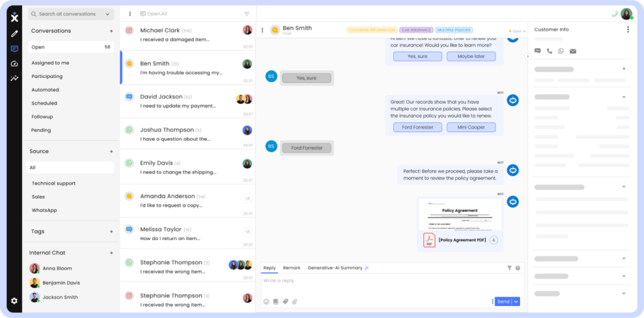Viewport: 644px width, 318px height.
Task: Click the app logo at top left
Action: (14, 17)
